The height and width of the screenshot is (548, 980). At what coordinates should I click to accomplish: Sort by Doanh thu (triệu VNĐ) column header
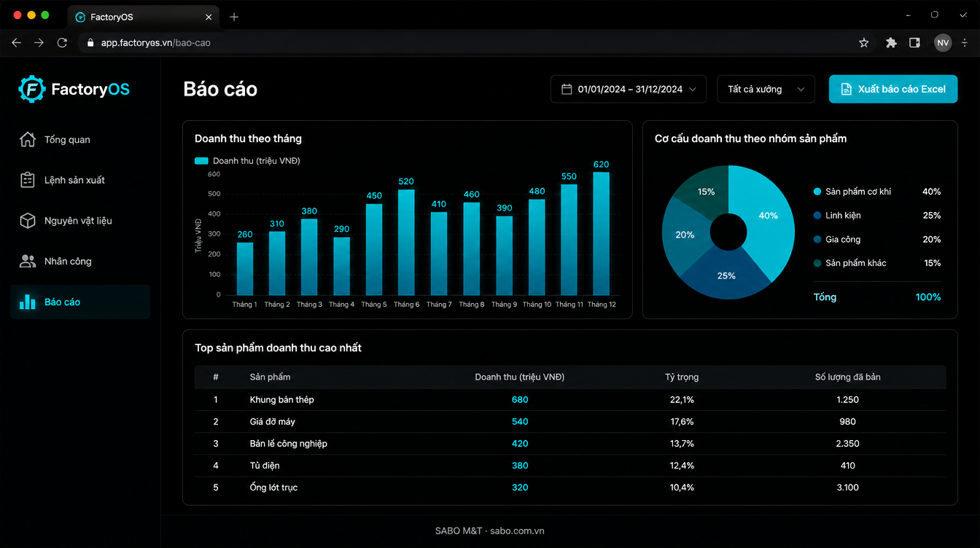520,377
